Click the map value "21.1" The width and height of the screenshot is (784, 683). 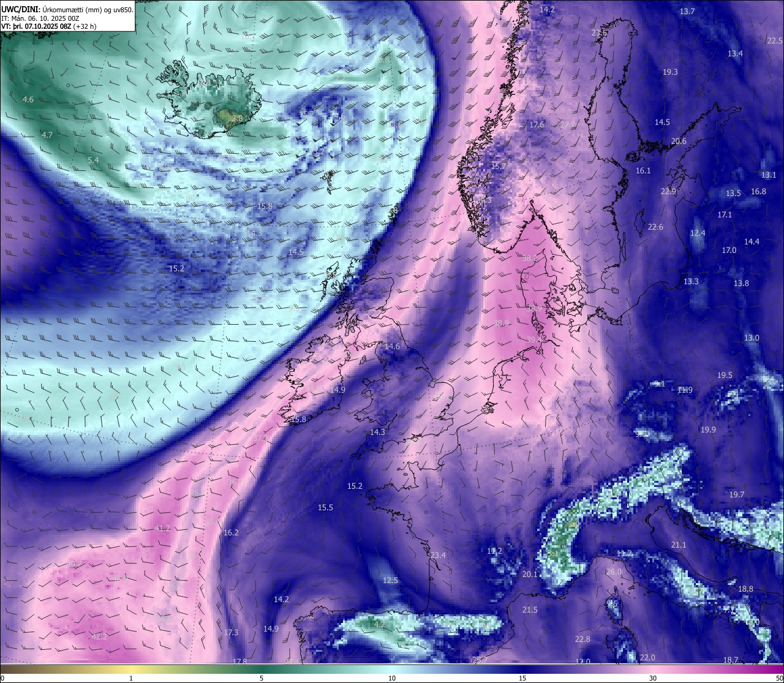pos(679,545)
